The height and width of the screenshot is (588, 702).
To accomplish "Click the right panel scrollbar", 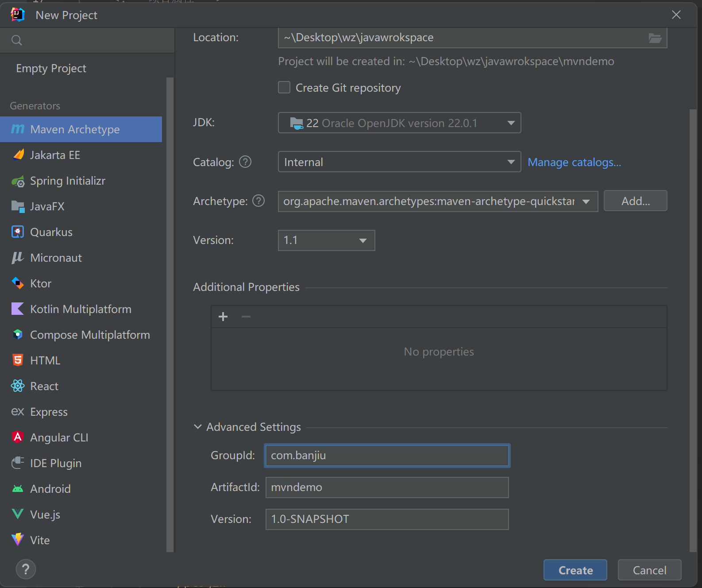I will (693, 331).
